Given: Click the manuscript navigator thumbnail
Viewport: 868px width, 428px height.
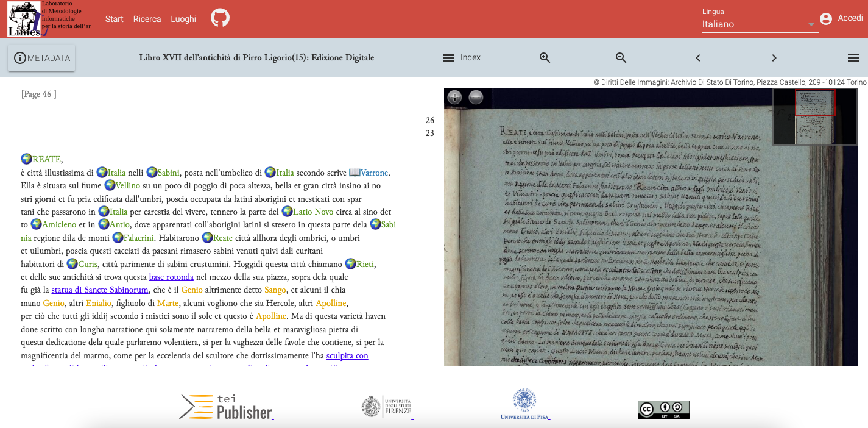Looking at the screenshot, I should click(x=814, y=116).
